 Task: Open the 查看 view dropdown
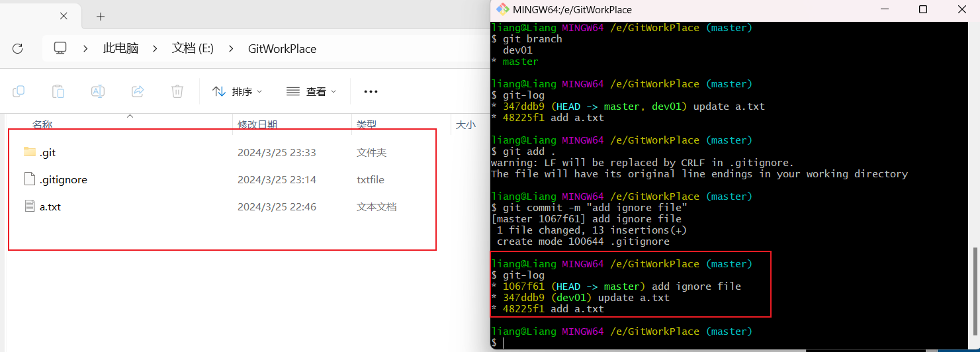tap(312, 91)
